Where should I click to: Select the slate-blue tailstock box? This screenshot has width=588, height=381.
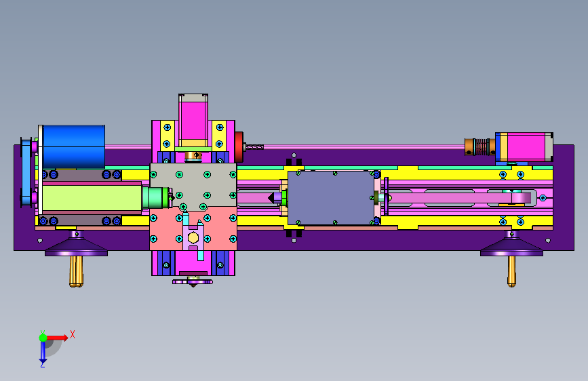(331, 198)
